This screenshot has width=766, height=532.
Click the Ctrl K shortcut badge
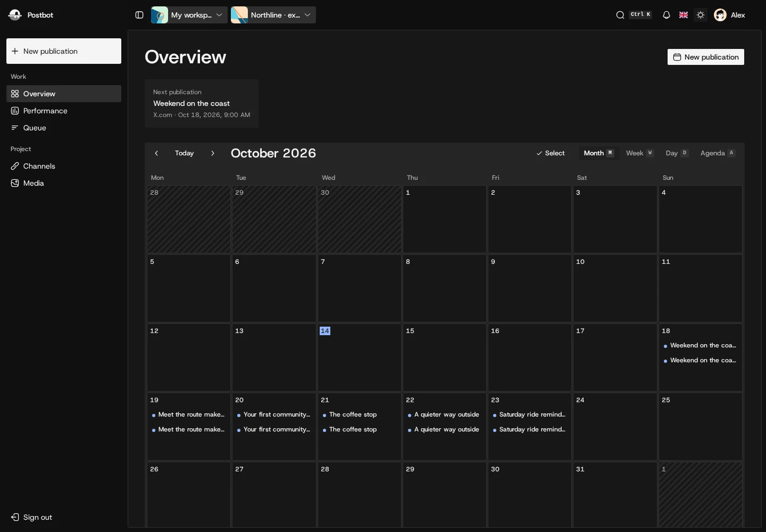pos(640,15)
